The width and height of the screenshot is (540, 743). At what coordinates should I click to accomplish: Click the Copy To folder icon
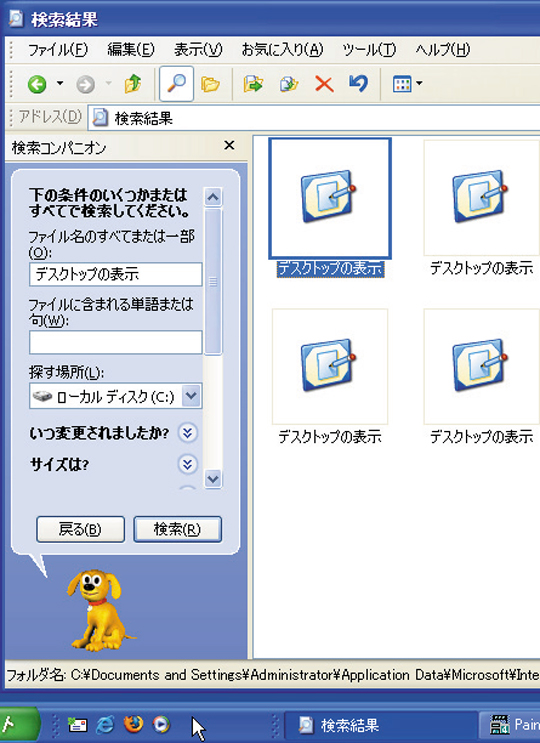288,84
